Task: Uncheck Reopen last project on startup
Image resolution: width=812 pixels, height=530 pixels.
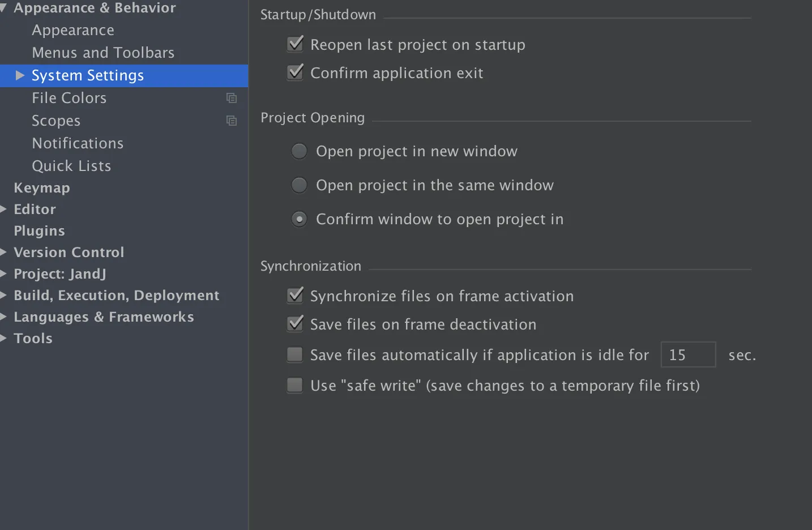Action: click(x=295, y=44)
